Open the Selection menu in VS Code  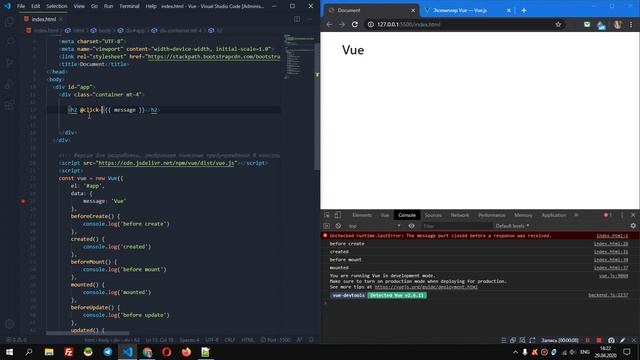click(x=57, y=6)
